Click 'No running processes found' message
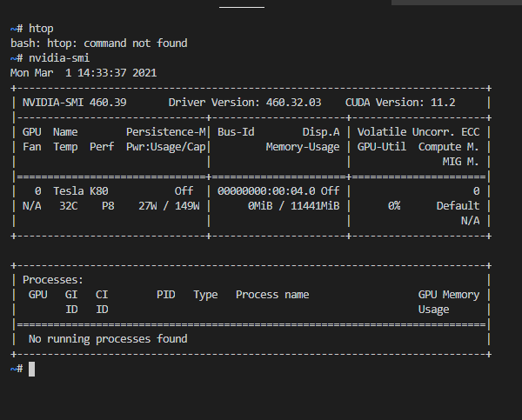The image size is (522, 420). (x=108, y=339)
